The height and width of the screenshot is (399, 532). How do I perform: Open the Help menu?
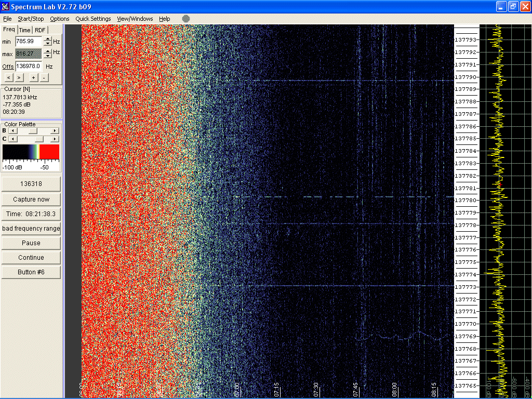(x=165, y=19)
